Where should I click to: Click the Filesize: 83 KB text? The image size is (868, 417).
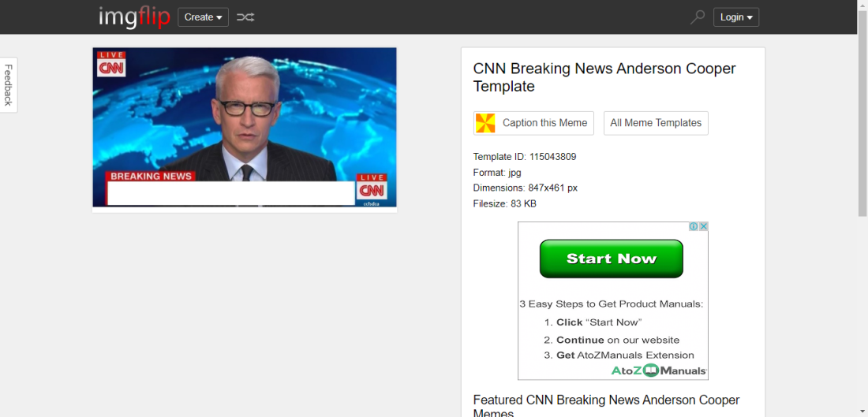pos(505,203)
